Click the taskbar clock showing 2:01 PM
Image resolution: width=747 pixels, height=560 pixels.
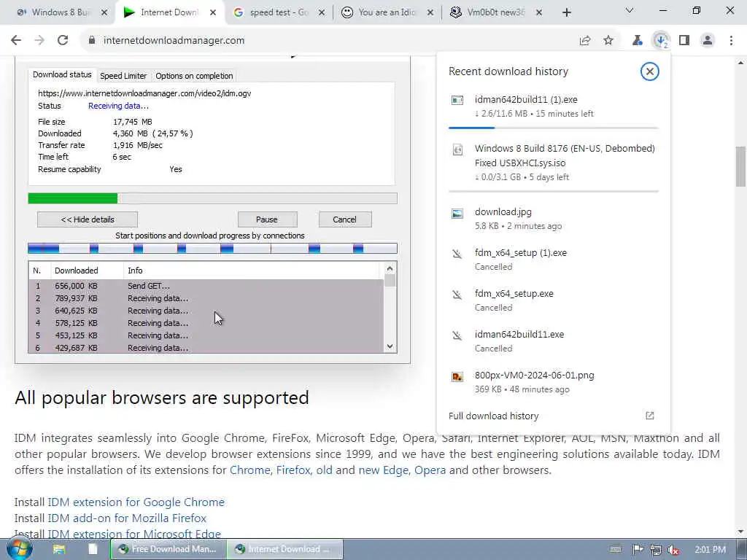pos(711,550)
